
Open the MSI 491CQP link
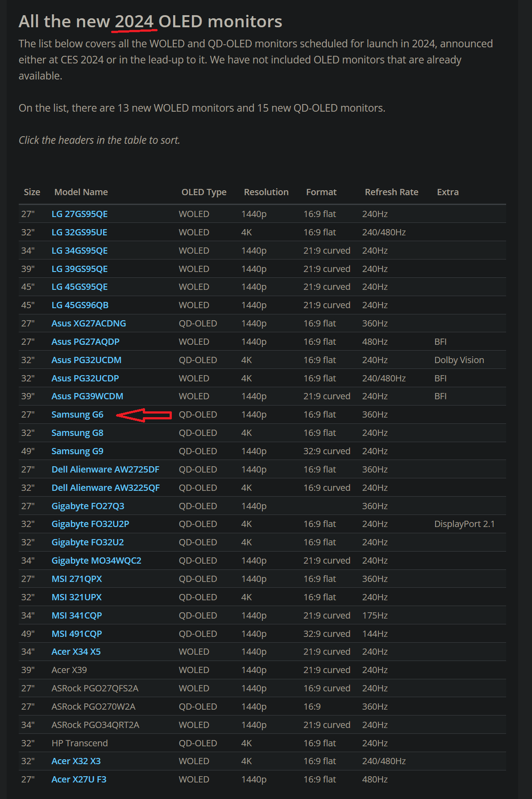(x=77, y=634)
